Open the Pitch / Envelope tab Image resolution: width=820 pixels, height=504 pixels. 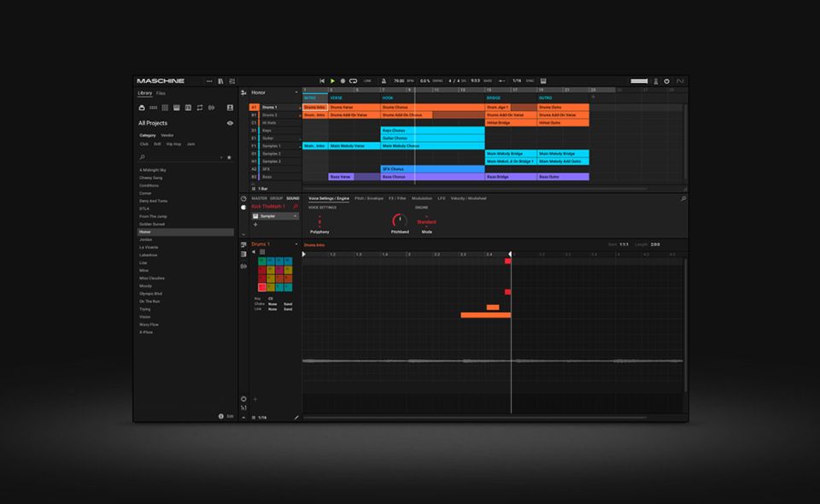coord(369,198)
